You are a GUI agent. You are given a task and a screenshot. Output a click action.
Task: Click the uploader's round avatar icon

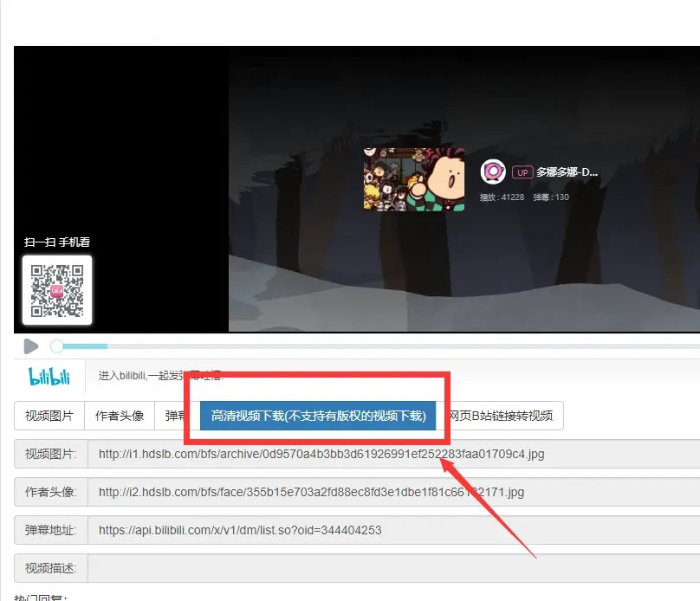493,171
